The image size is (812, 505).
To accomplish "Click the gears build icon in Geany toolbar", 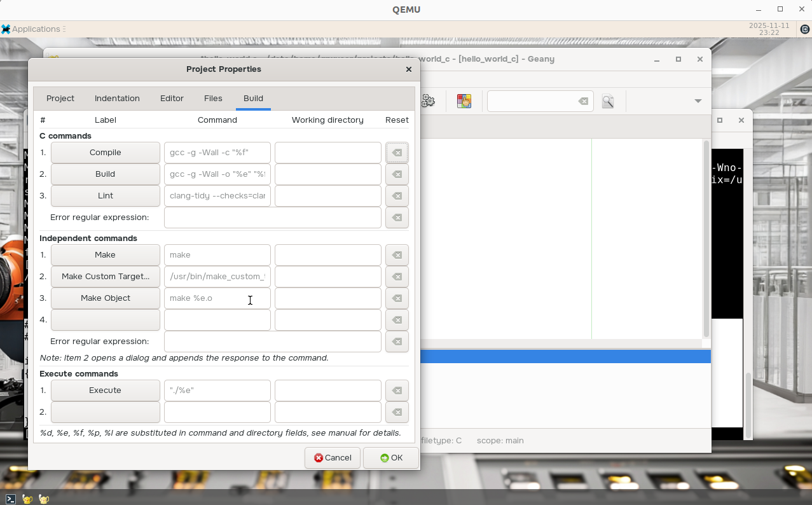I will click(428, 101).
